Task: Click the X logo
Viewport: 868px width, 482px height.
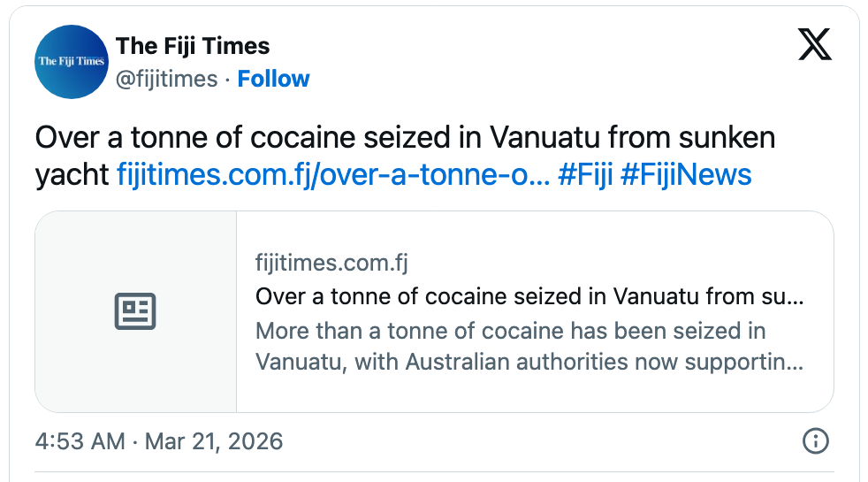Action: tap(814, 45)
